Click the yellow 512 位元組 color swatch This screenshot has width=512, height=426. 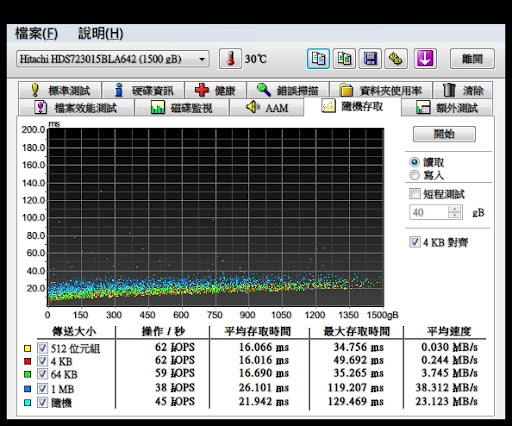tap(28, 348)
